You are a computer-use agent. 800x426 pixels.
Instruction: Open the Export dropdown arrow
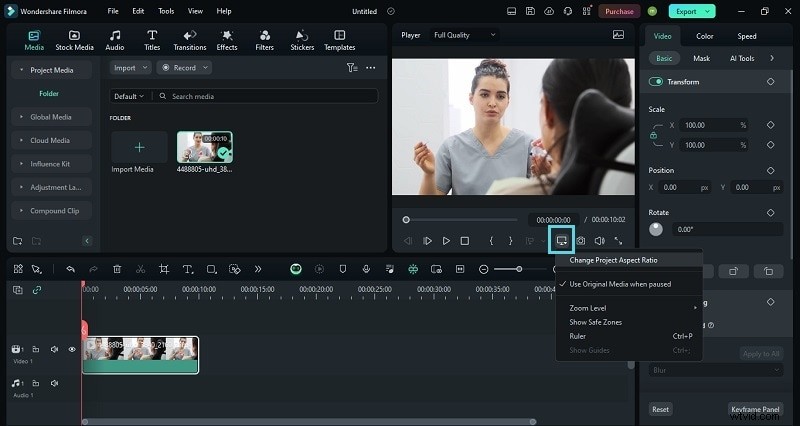point(707,11)
